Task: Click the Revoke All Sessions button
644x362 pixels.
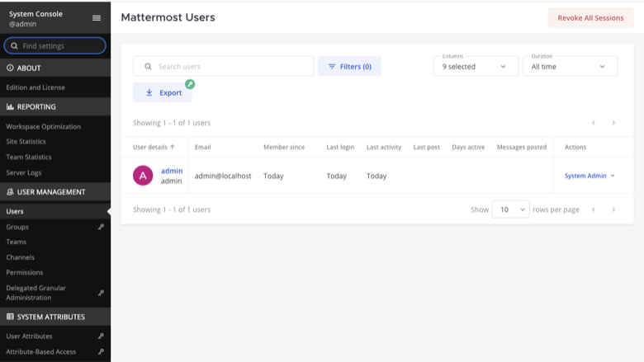Action: click(590, 17)
